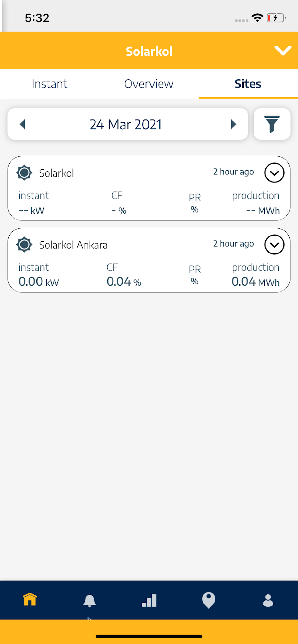Go to next date with right arrow
Screen dimensions: 298x644
click(233, 124)
